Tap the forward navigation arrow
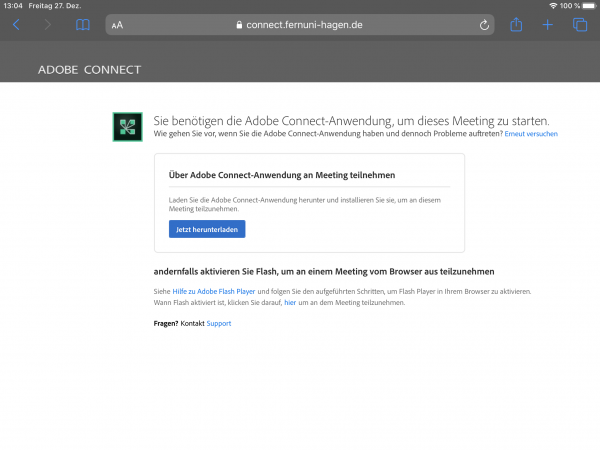Screen dimensions: 600x450 pyautogui.click(x=48, y=24)
